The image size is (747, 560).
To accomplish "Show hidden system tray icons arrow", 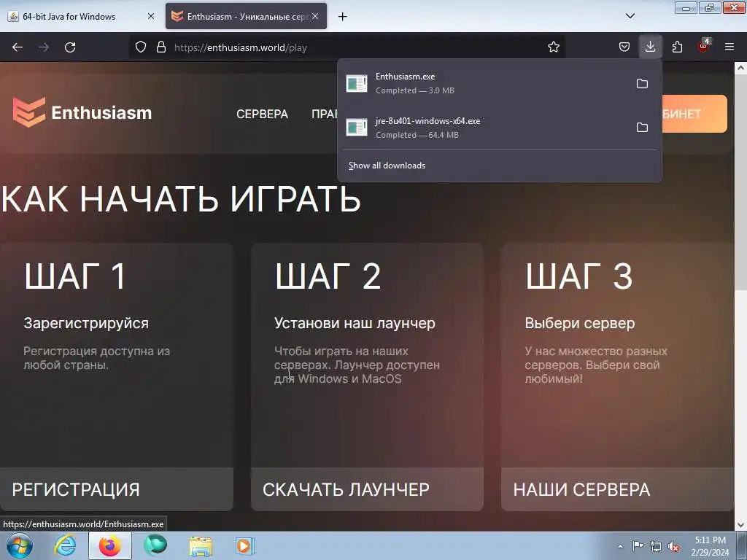I will click(620, 546).
